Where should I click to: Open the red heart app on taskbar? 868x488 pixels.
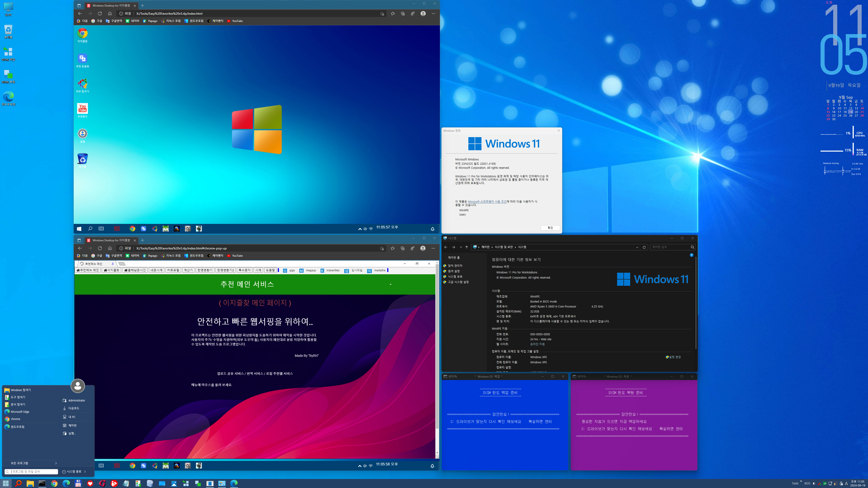click(90, 483)
